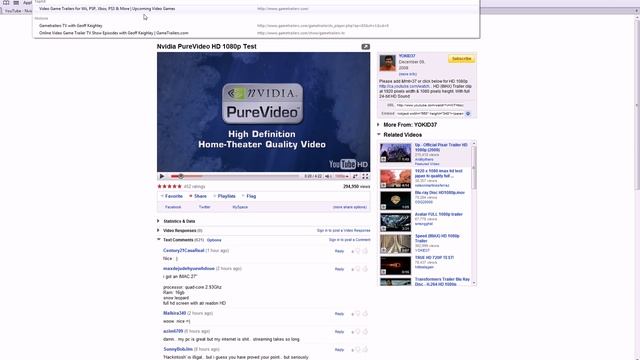Open the YOKID37 channel name link
This screenshot has height=360, width=640.
[x=407, y=56]
